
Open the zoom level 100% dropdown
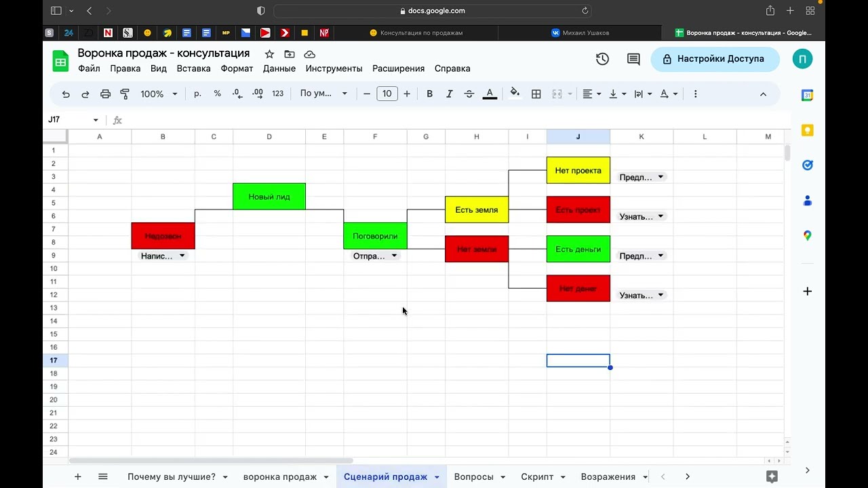click(159, 94)
